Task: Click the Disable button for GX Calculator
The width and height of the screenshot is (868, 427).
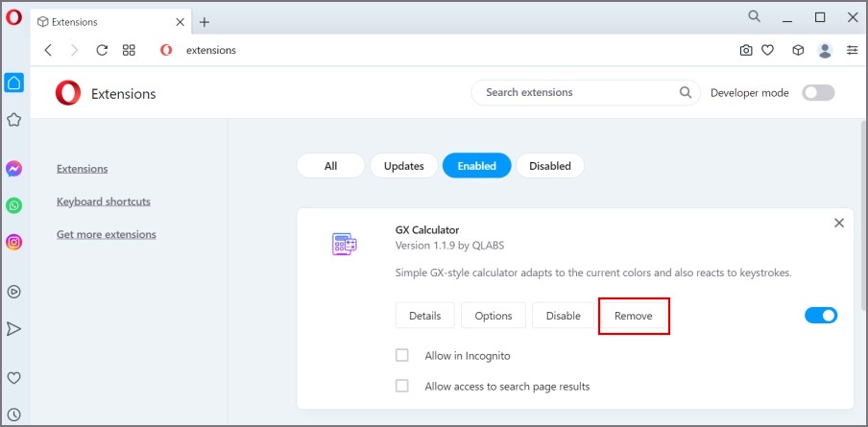Action: (x=563, y=316)
